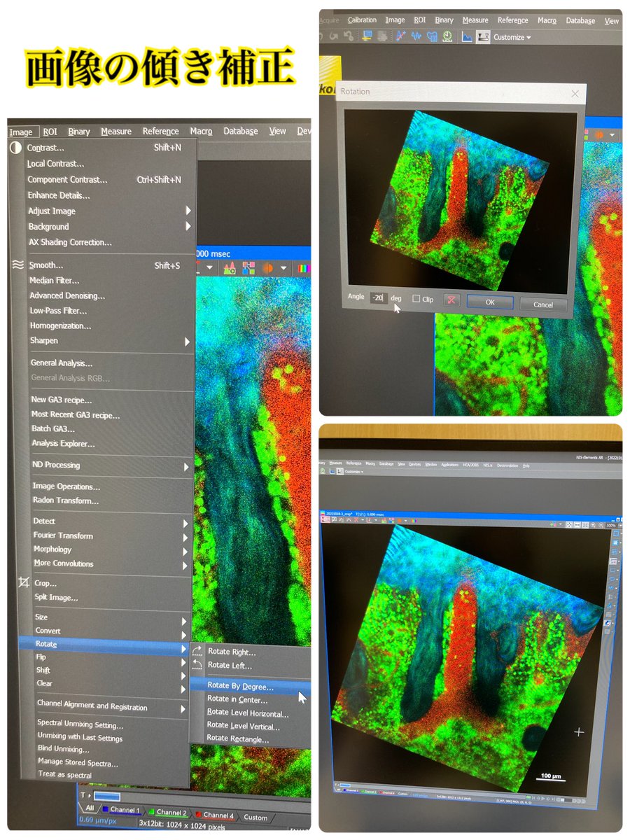Open the Calibration menu above Rotation dialog
Image resolution: width=630 pixels, height=840 pixels.
point(362,20)
